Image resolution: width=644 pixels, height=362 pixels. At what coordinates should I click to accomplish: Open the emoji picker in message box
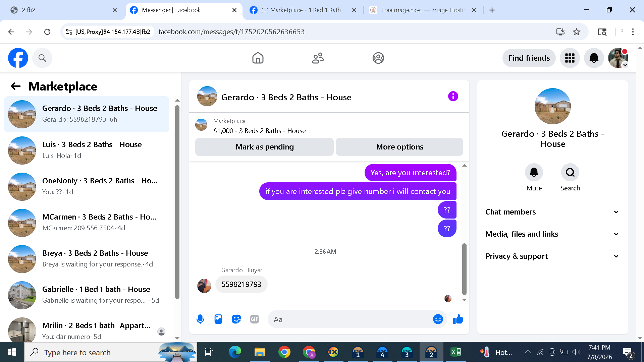click(438, 319)
